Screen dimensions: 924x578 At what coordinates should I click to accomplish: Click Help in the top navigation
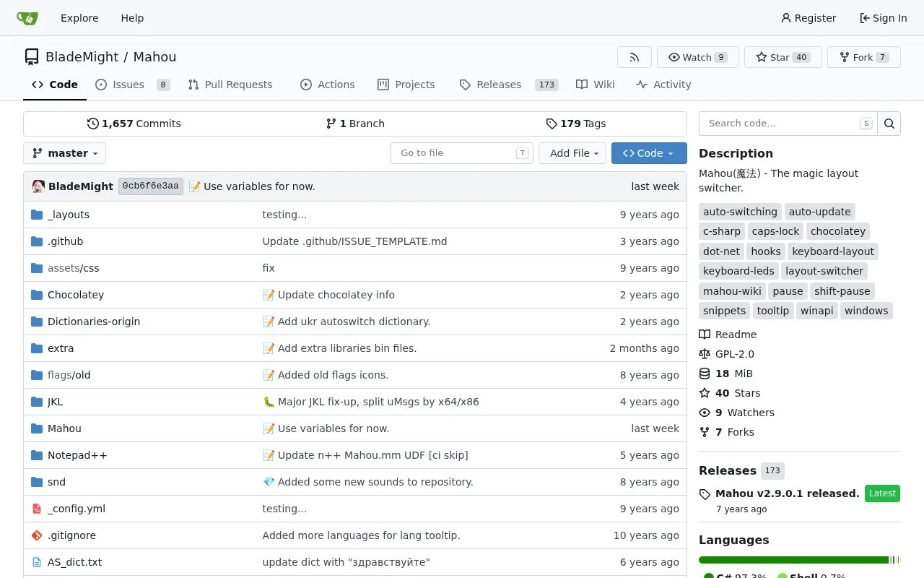pos(132,18)
